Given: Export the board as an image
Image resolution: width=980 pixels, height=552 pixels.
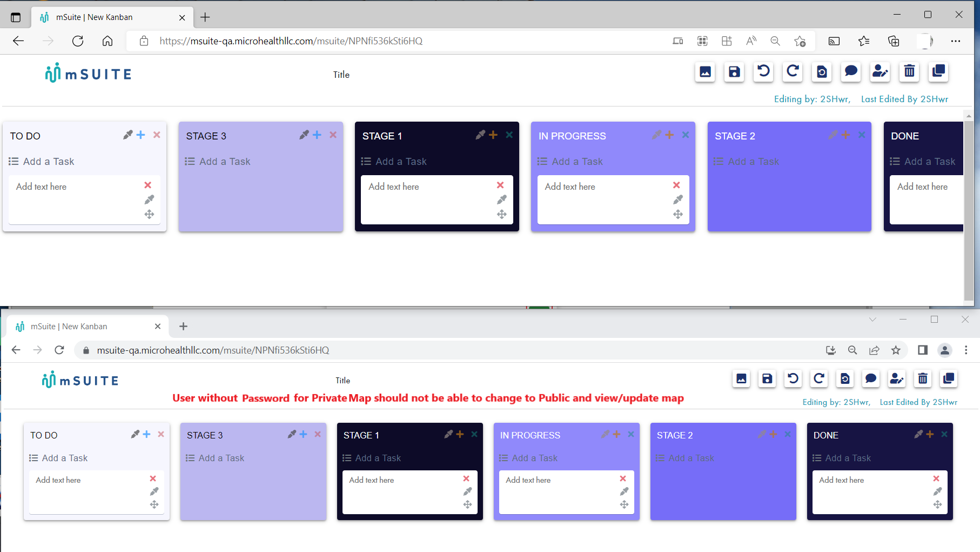Looking at the screenshot, I should tap(705, 72).
